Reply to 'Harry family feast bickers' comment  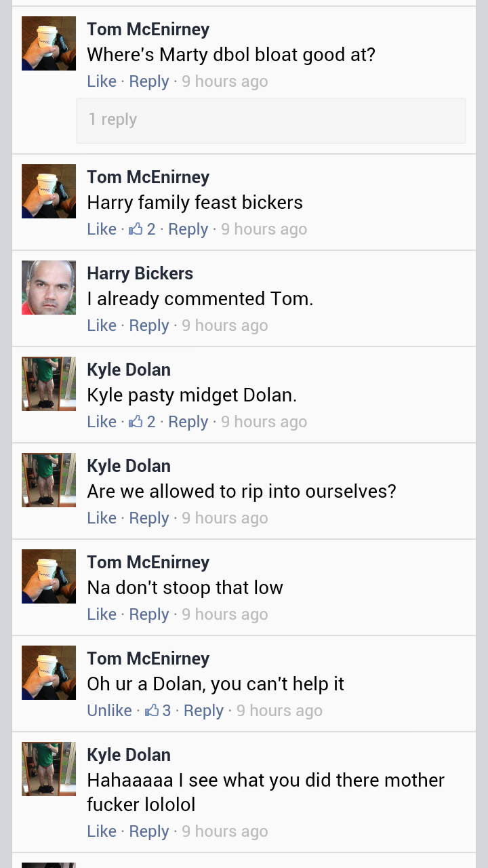(x=188, y=229)
